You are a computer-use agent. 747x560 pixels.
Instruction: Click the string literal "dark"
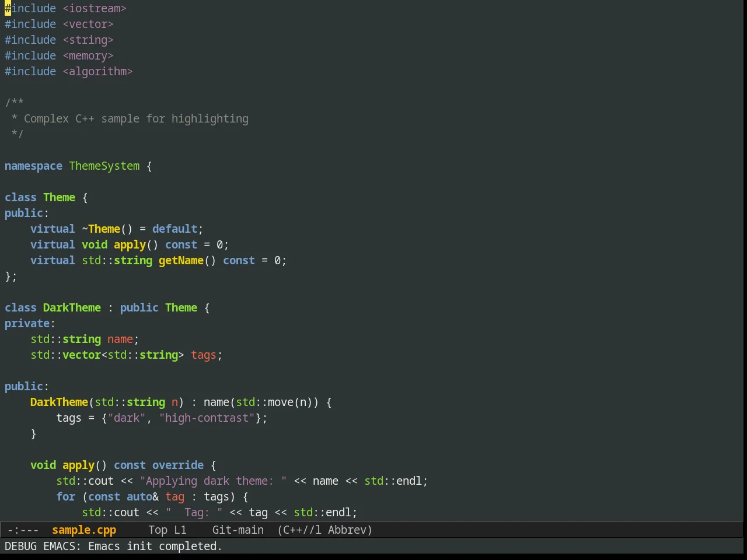tap(127, 418)
